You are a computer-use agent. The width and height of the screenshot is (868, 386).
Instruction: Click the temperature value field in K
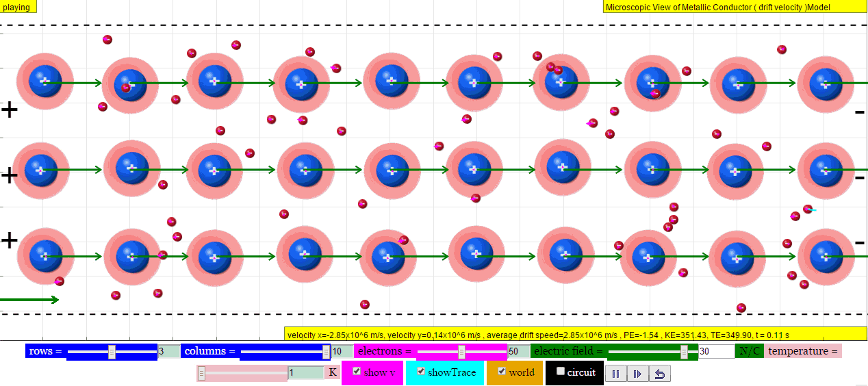305,373
